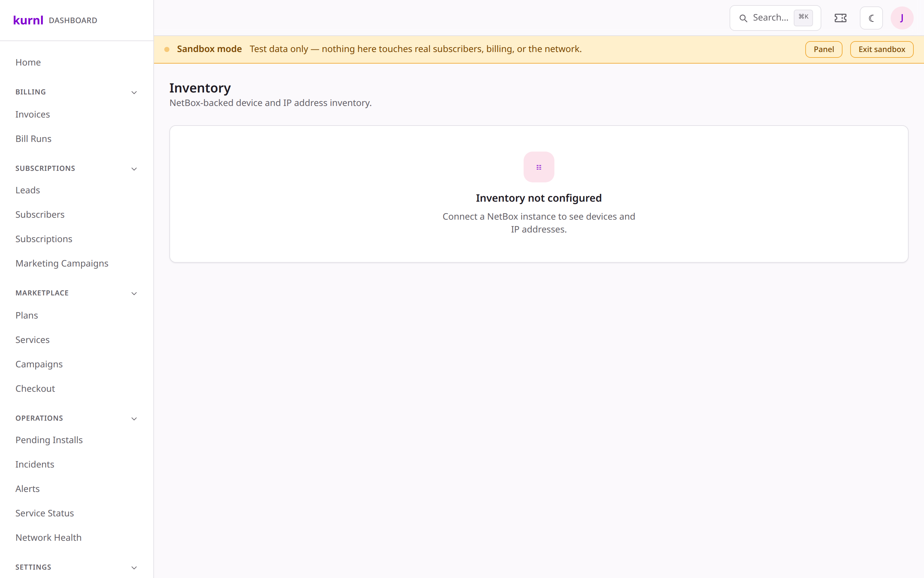Open the sandbox Panel button
Image resolution: width=924 pixels, height=578 pixels.
pyautogui.click(x=824, y=49)
